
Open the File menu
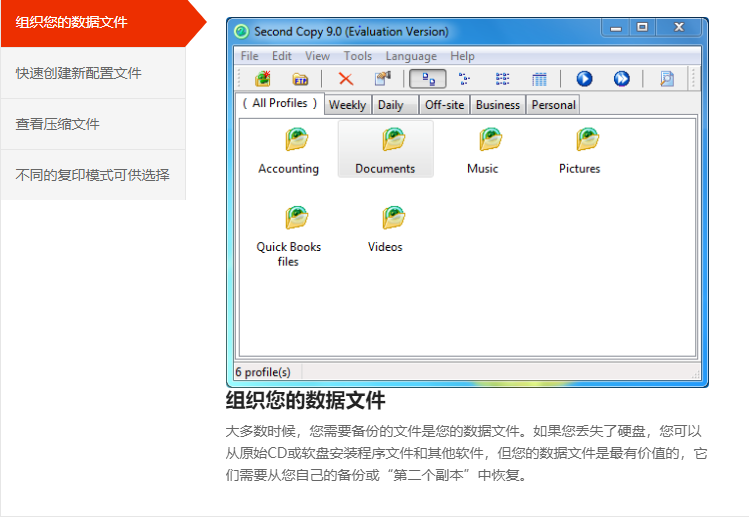pyautogui.click(x=249, y=56)
